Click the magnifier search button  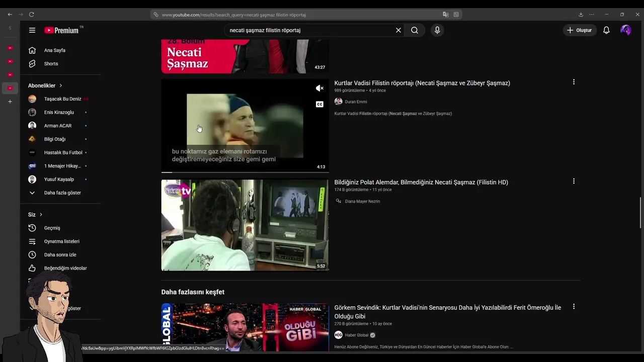415,30
